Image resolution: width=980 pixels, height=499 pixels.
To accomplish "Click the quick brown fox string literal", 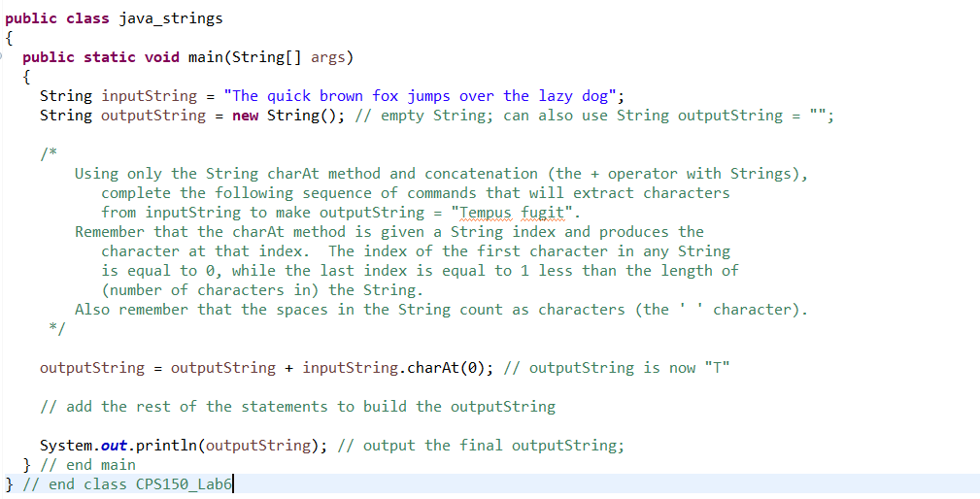I will pyautogui.click(x=420, y=96).
